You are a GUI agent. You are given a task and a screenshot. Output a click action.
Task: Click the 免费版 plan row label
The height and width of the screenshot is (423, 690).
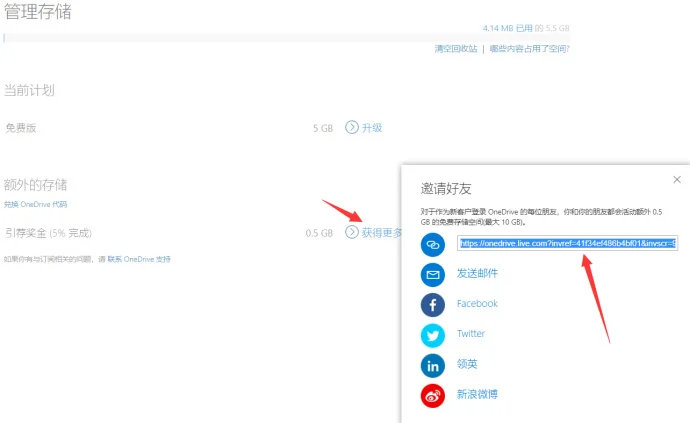[21, 128]
